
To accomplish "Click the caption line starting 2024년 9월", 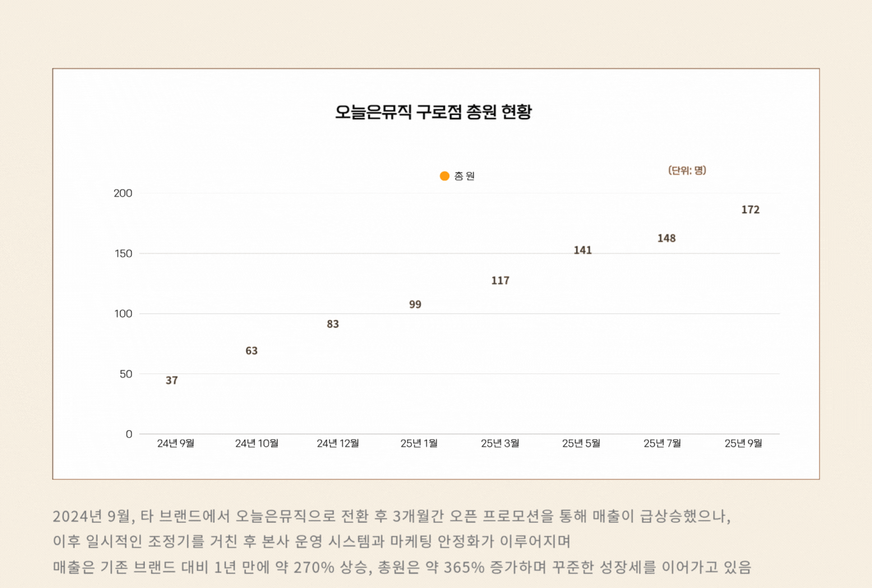I will (x=391, y=516).
